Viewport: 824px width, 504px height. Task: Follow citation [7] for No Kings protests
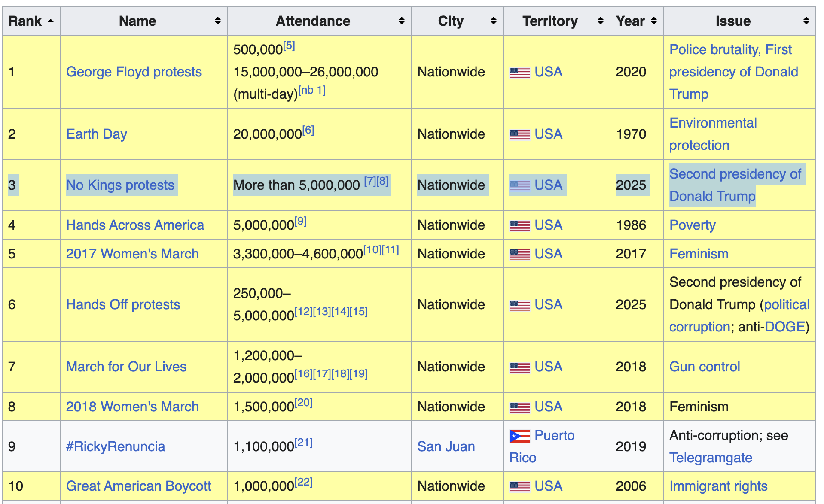coord(370,181)
